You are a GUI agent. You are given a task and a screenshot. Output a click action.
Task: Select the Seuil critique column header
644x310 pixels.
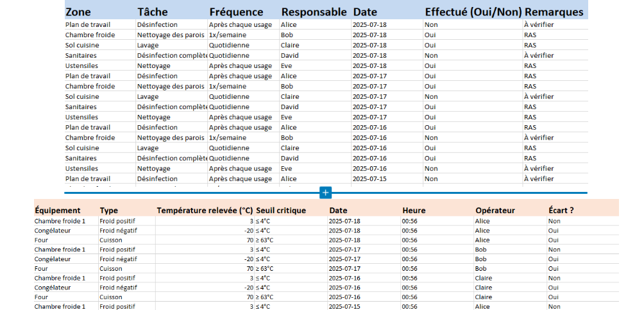[281, 211]
